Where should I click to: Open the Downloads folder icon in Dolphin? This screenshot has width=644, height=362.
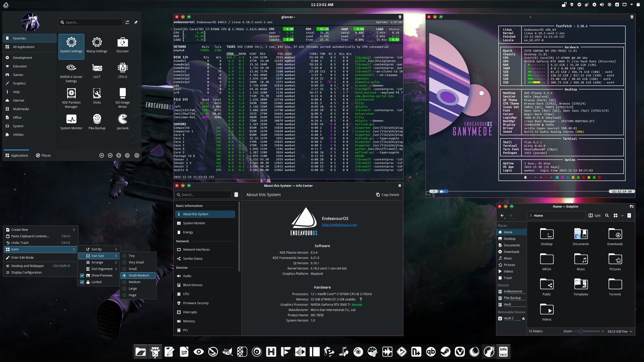(x=615, y=237)
